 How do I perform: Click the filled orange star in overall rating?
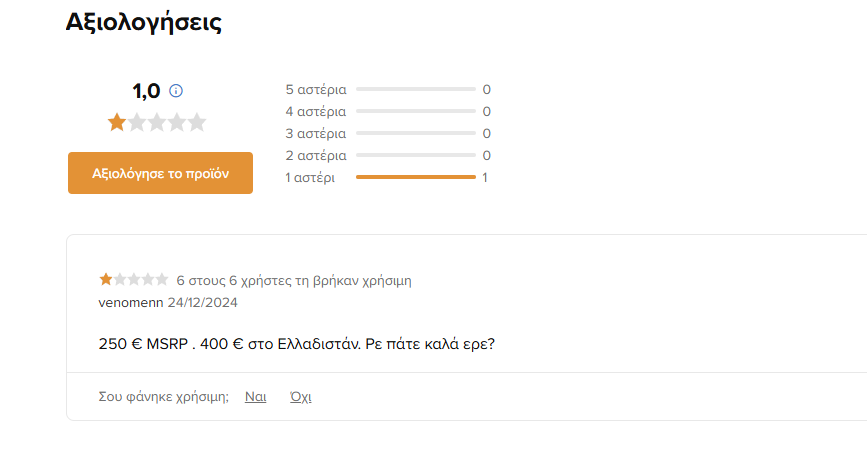click(117, 122)
